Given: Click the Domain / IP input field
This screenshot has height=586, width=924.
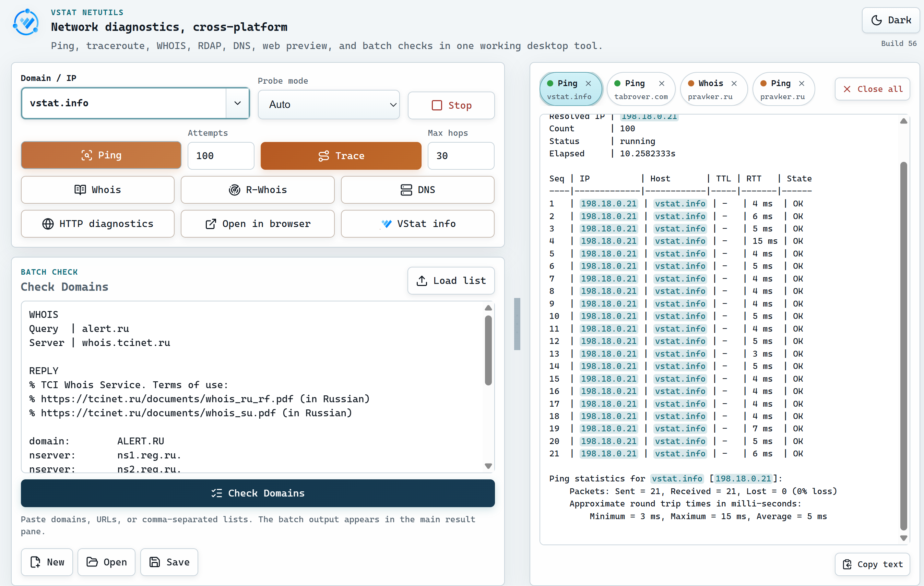Looking at the screenshot, I should coord(123,103).
